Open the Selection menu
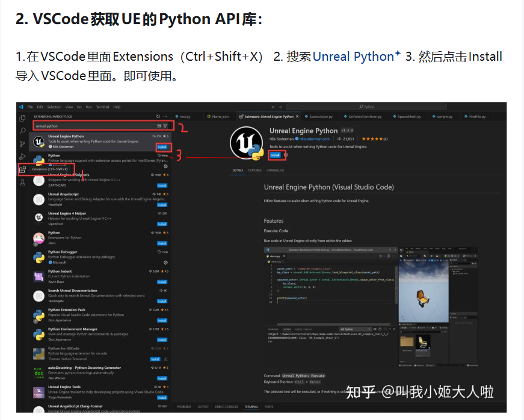The height and width of the screenshot is (420, 524). click(x=54, y=107)
